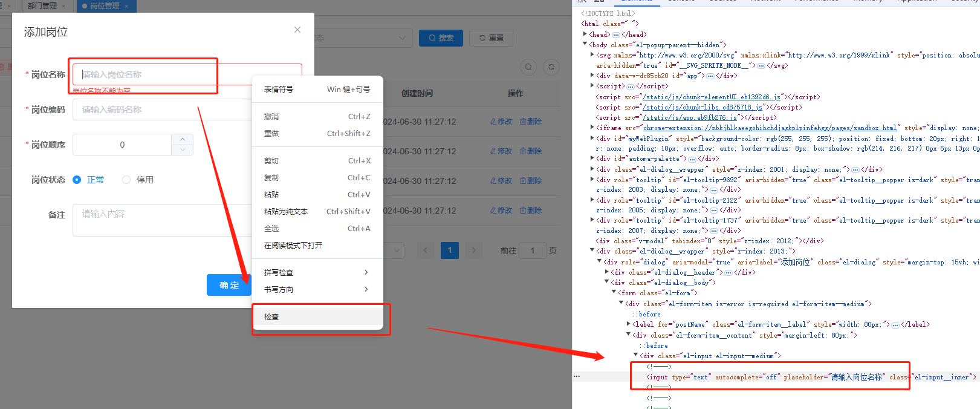Close the 岗位管理 tab with its x icon

(x=126, y=6)
